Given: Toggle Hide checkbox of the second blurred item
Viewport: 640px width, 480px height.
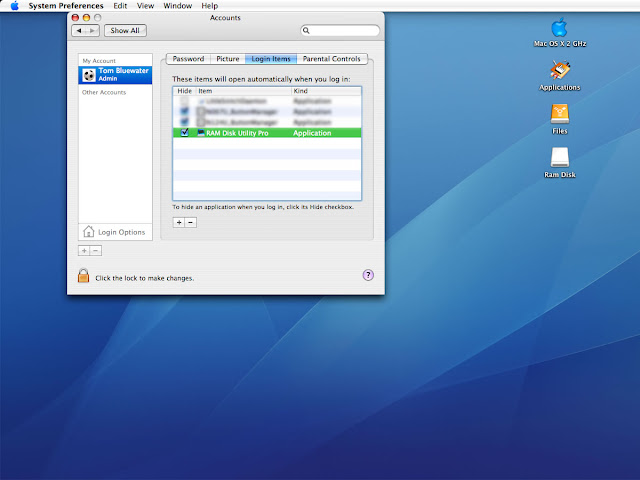Looking at the screenshot, I should [184, 111].
